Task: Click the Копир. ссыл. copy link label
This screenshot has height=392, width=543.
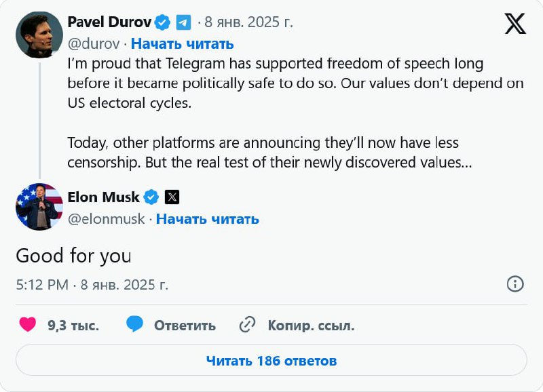Action: 311,326
